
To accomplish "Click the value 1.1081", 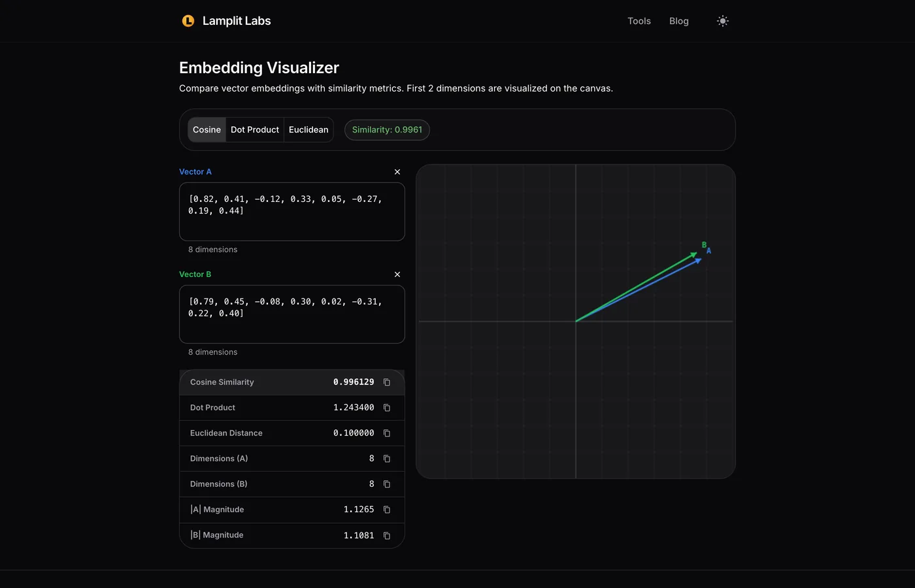I will coord(359,536).
